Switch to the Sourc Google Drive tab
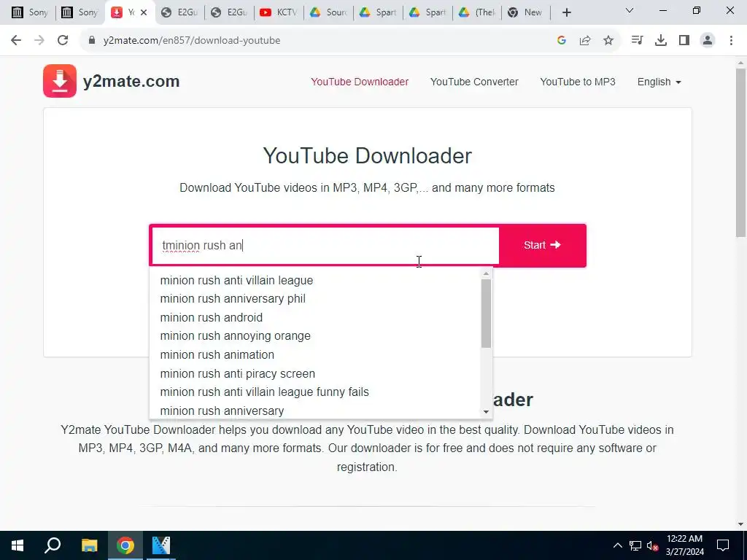 (x=328, y=12)
